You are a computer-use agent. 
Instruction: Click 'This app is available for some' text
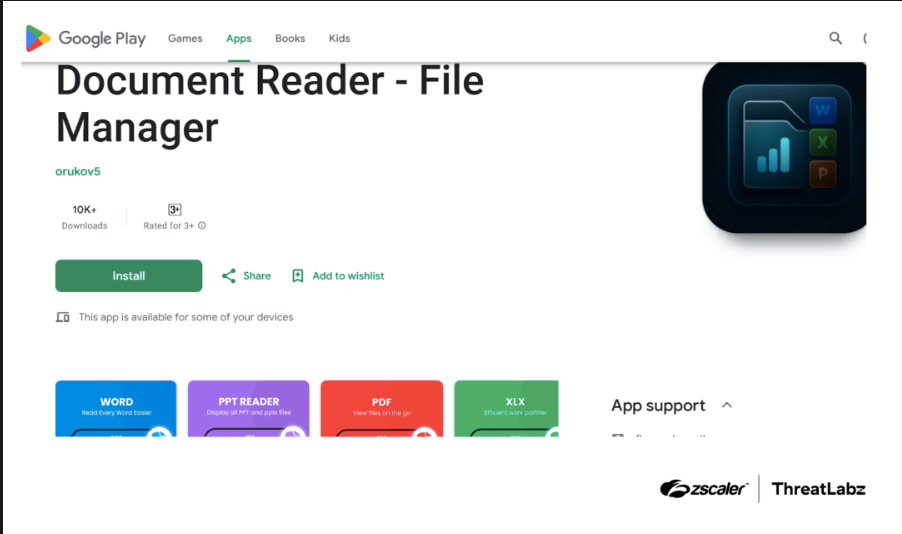186,317
